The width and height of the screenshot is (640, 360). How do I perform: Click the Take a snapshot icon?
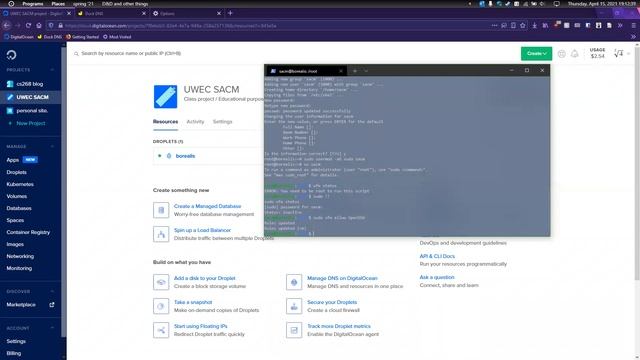pos(161,306)
